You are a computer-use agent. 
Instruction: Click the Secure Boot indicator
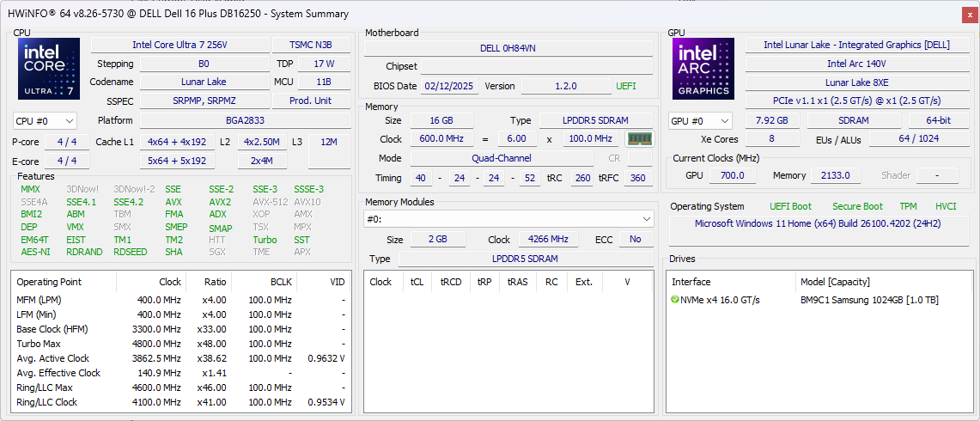[857, 206]
